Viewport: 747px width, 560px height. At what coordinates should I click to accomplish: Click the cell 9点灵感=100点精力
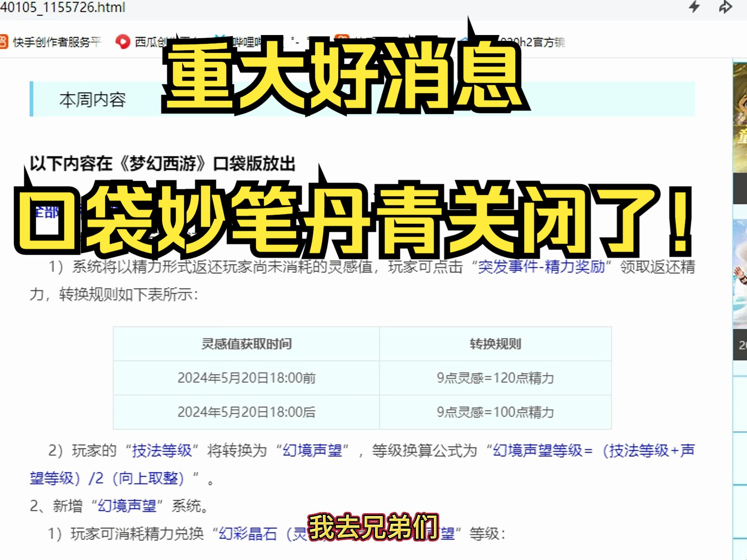pyautogui.click(x=495, y=412)
